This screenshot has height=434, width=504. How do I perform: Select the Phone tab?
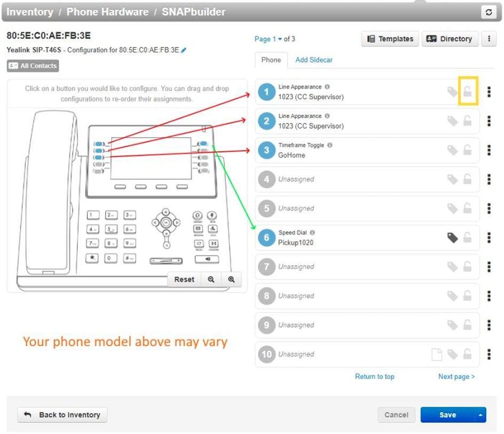click(271, 60)
